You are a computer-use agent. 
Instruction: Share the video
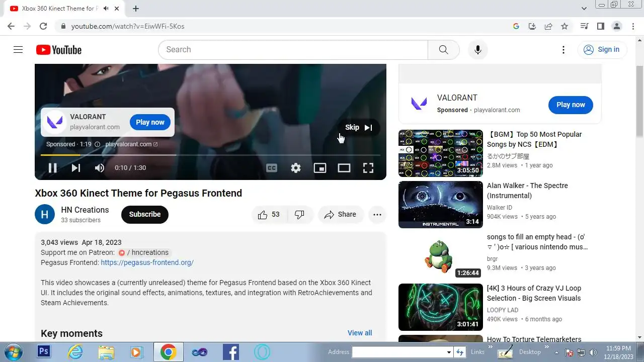pos(340,215)
